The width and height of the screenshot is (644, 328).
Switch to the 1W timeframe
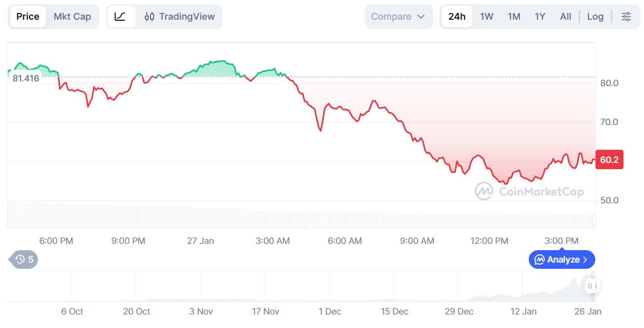click(x=487, y=17)
